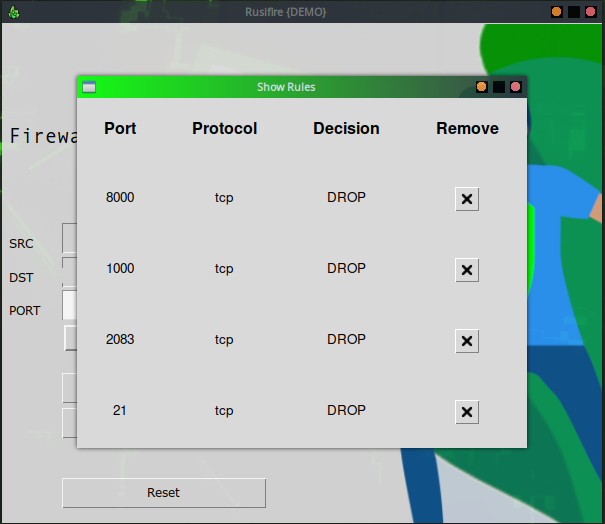605x524 pixels.
Task: Click the Port column header
Action: point(120,128)
